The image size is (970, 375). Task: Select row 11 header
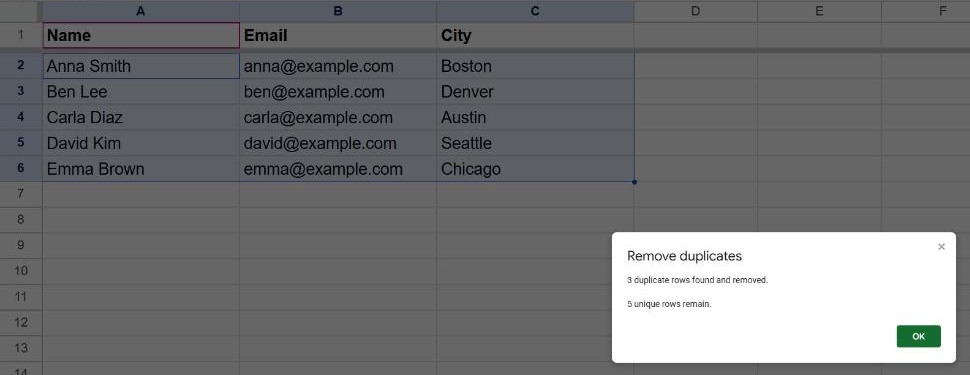[x=21, y=298]
